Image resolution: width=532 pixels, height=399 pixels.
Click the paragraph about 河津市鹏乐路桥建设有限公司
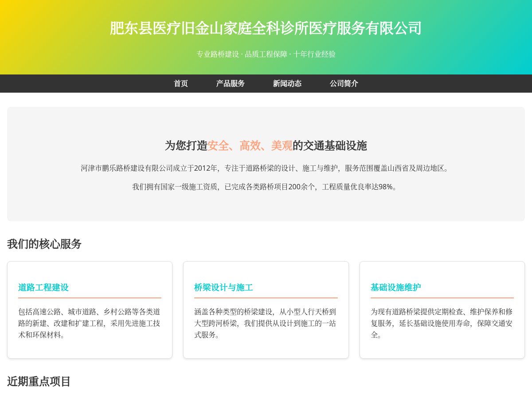tap(266, 168)
